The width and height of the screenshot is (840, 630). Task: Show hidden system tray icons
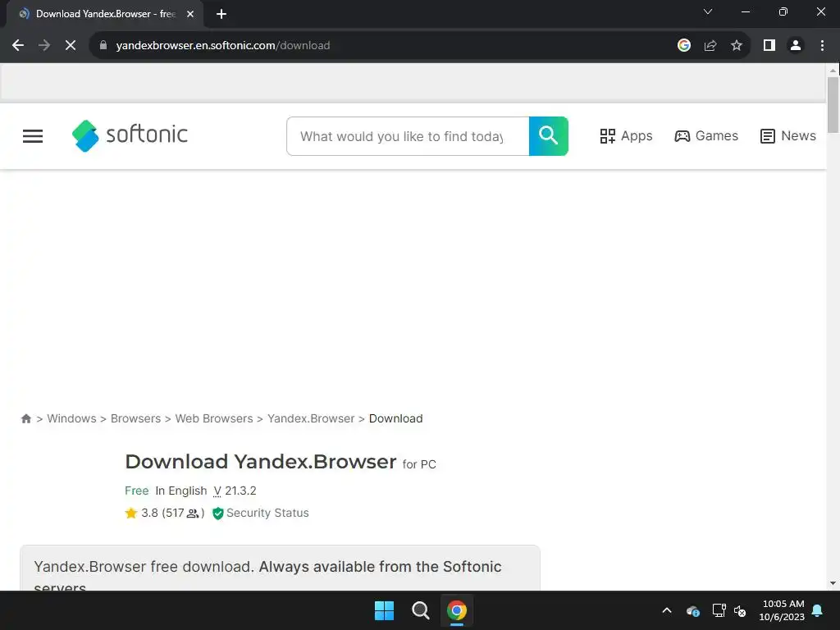667,610
